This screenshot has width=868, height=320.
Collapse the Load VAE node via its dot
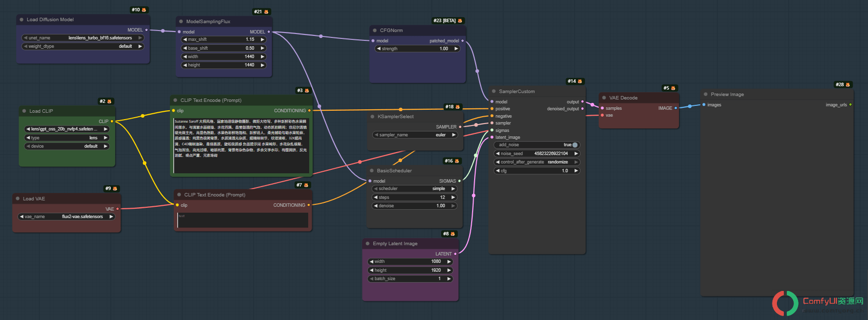click(x=18, y=199)
